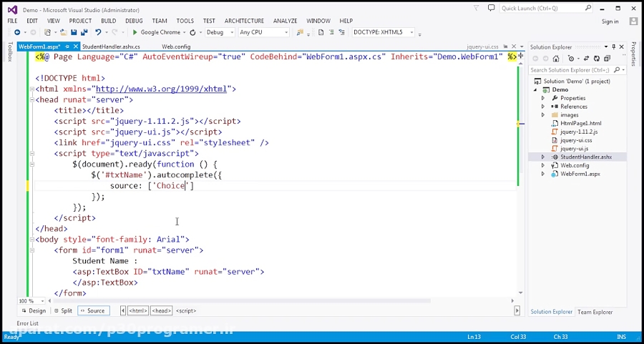Save the current file with Save icon
This screenshot has height=344, width=644.
point(74,32)
